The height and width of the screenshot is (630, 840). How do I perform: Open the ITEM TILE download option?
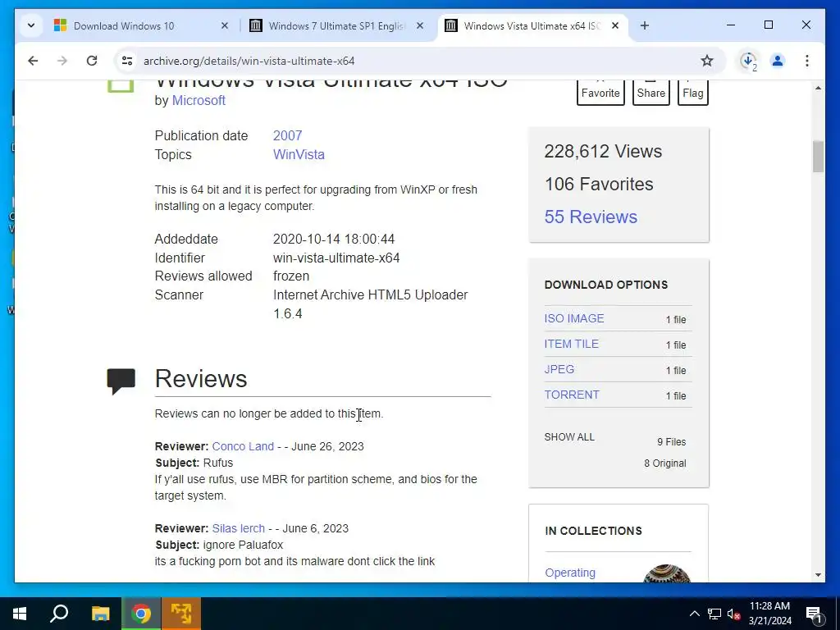coord(572,344)
